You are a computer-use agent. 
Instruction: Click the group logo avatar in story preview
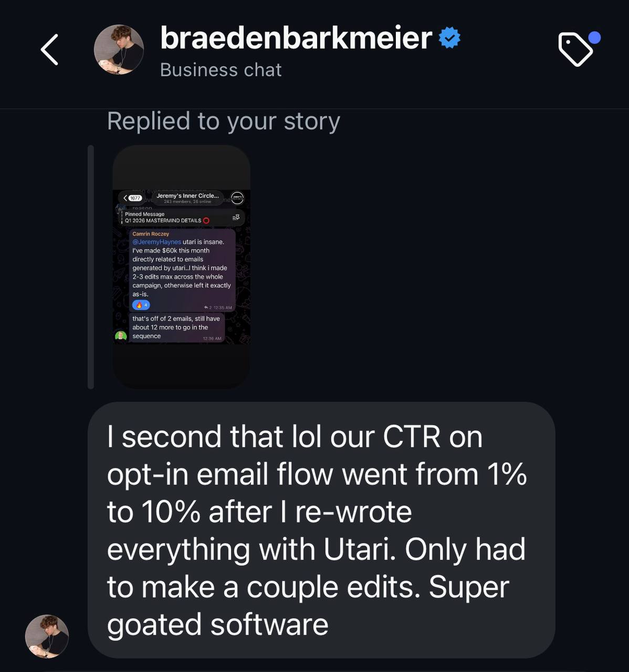click(x=237, y=198)
